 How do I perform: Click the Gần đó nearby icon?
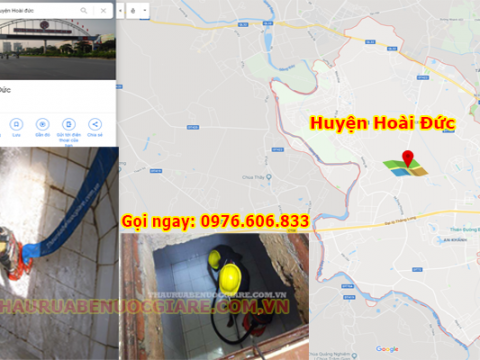coord(42,125)
